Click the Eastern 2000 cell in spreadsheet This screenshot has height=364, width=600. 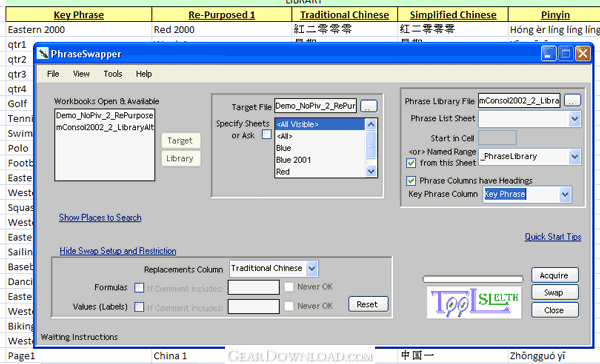point(78,29)
